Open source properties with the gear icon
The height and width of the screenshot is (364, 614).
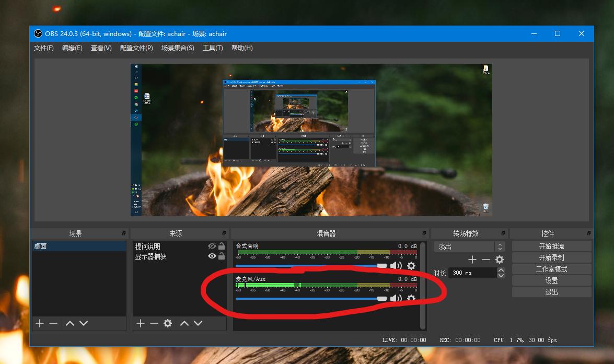(167, 323)
